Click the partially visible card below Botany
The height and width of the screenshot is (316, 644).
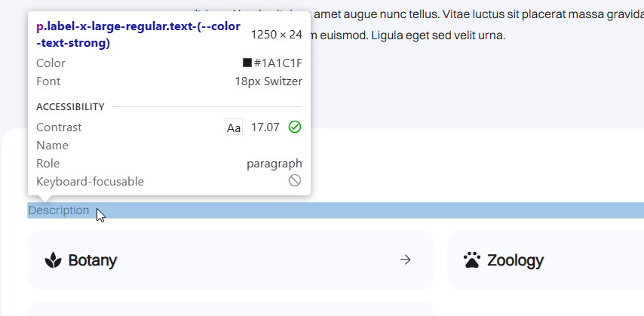click(x=231, y=309)
